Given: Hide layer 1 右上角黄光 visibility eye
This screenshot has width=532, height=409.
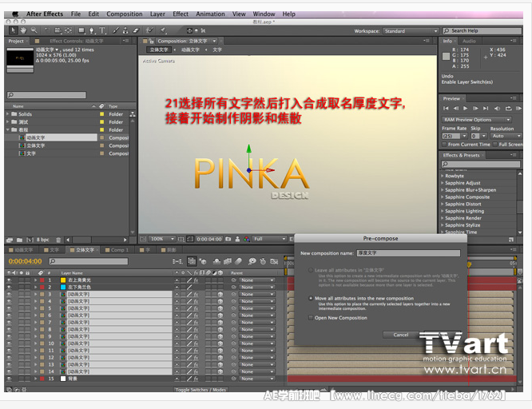Looking at the screenshot, I should [9, 280].
